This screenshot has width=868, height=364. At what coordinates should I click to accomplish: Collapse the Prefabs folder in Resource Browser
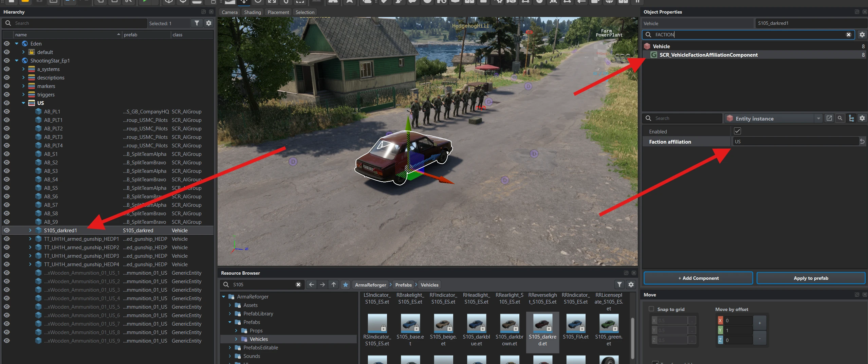pos(230,322)
